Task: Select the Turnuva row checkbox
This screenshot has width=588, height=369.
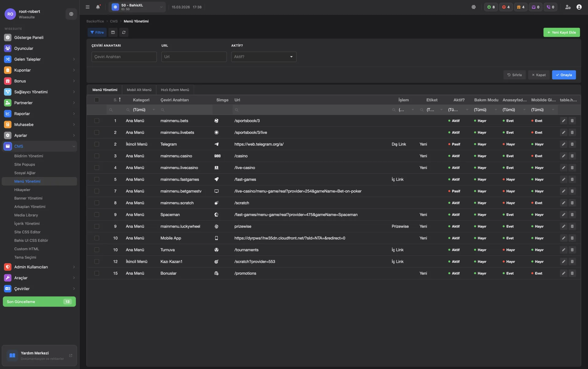Action: pos(97,250)
